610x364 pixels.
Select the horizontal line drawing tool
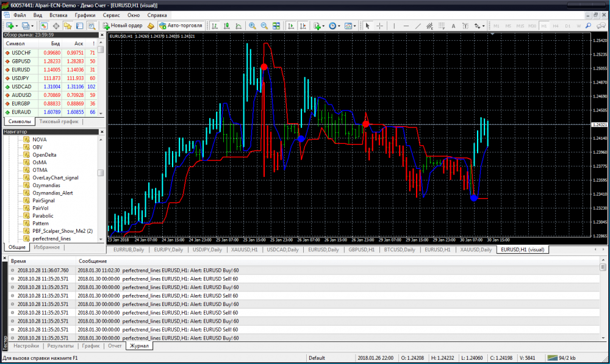pyautogui.click(x=406, y=26)
